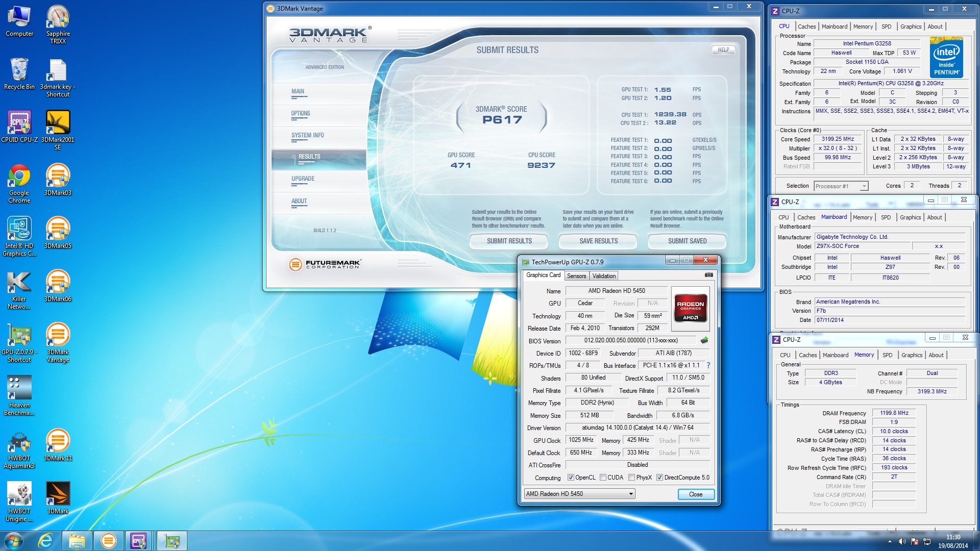980x551 pixels.
Task: Launch CPUID CPU-Z desktop icon
Action: pos(19,127)
